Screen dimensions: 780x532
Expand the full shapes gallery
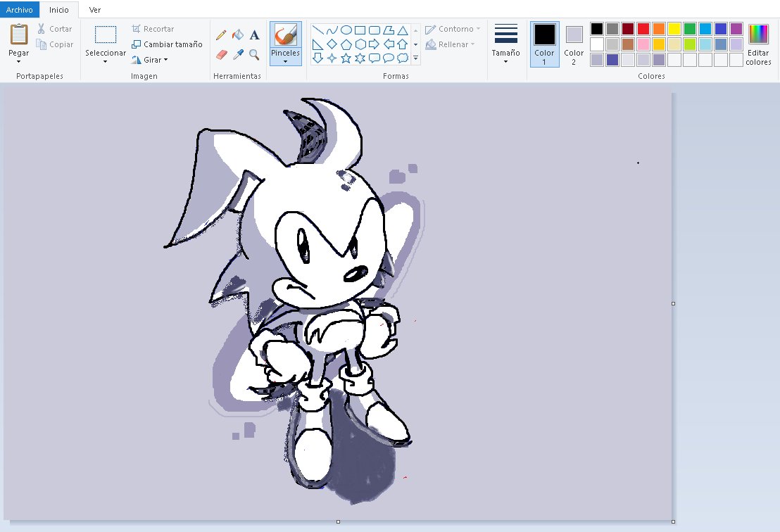point(416,58)
